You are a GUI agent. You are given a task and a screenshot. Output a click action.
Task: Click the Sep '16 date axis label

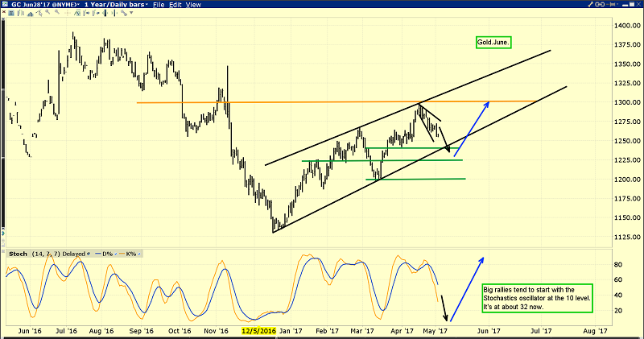[142, 331]
